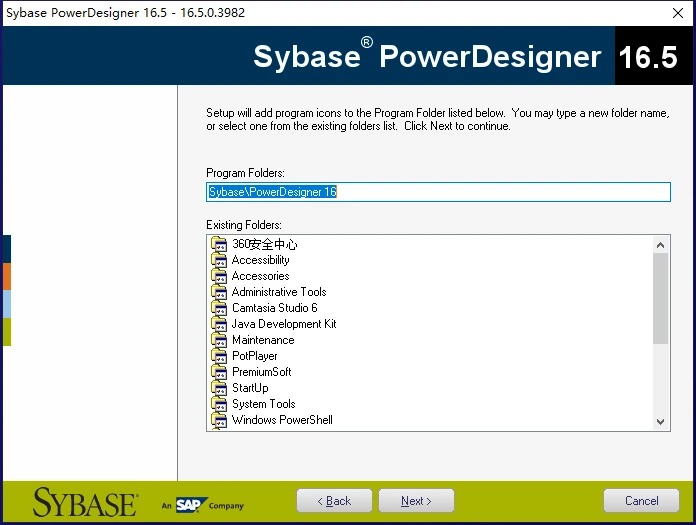This screenshot has width=696, height=525.
Task: Click the folder icon beside Camtasia Studio 6
Action: 219,308
